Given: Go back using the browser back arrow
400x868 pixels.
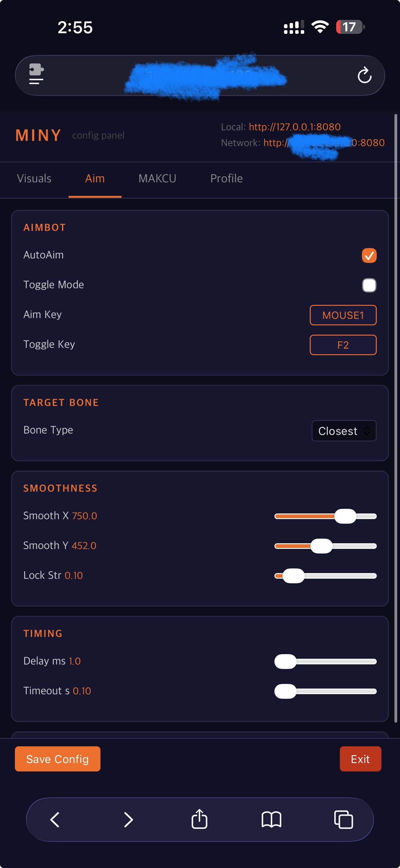Looking at the screenshot, I should coord(55,820).
